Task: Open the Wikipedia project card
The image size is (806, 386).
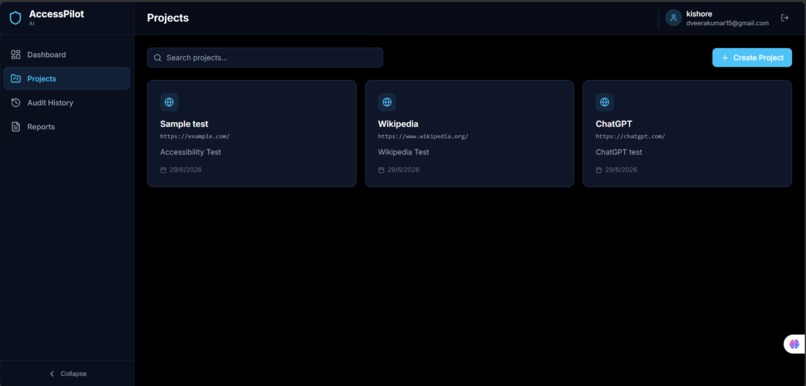Action: point(469,133)
